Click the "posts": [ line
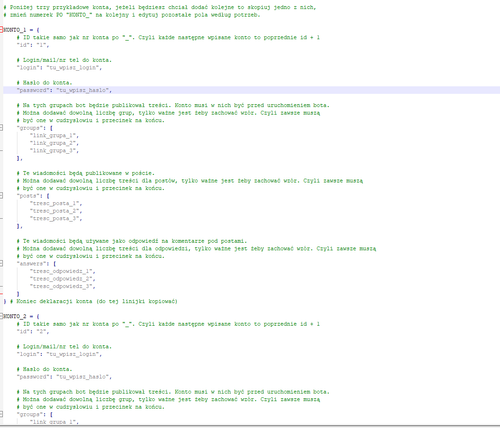The image size is (500, 428). pyautogui.click(x=33, y=196)
